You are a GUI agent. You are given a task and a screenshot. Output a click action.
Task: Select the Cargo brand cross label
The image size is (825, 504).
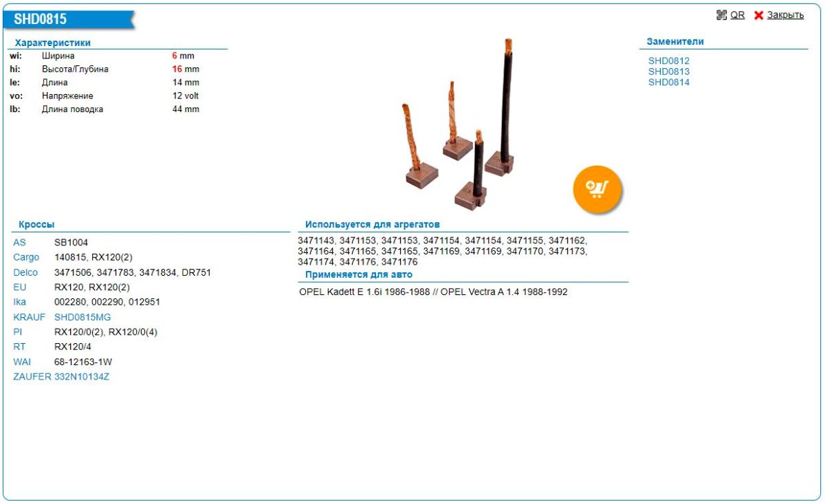click(26, 257)
